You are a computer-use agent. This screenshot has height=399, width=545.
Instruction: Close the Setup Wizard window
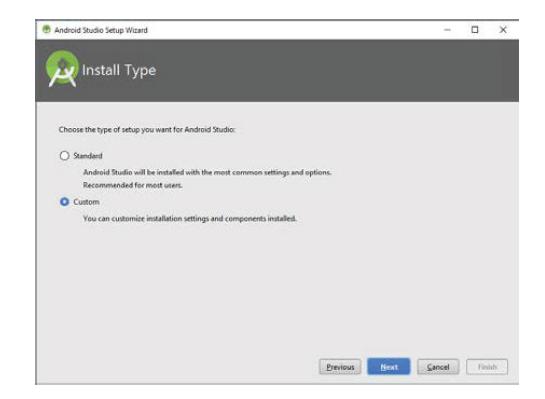click(x=503, y=30)
